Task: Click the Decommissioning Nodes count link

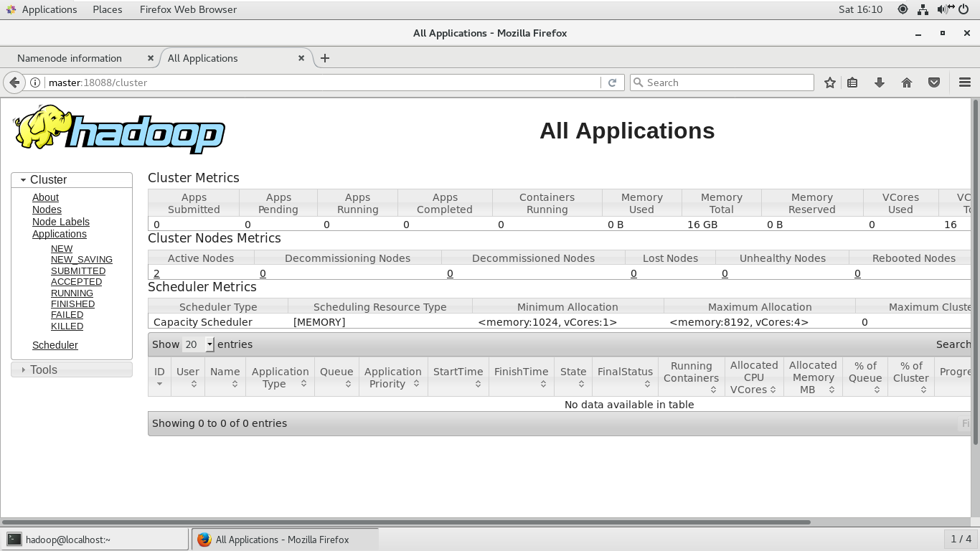Action: [x=263, y=273]
